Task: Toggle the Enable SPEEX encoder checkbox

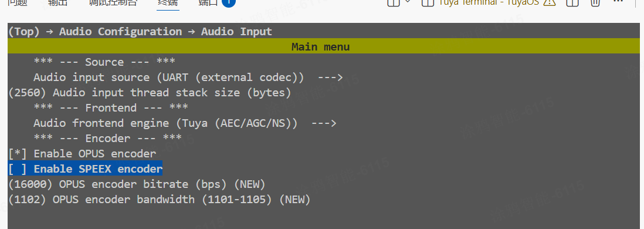Action: click(18, 169)
